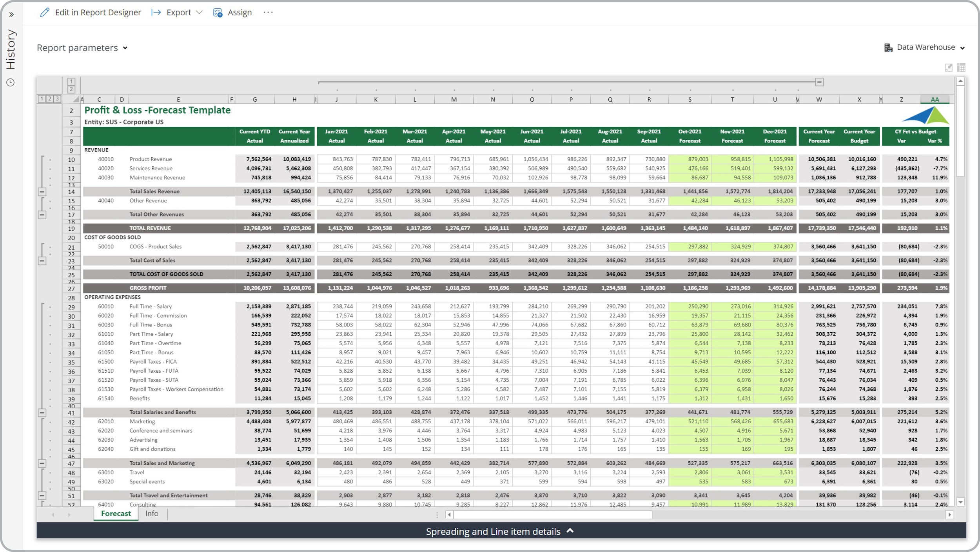Click the Edit in Report Designer pencil icon
980x552 pixels.
(45, 13)
